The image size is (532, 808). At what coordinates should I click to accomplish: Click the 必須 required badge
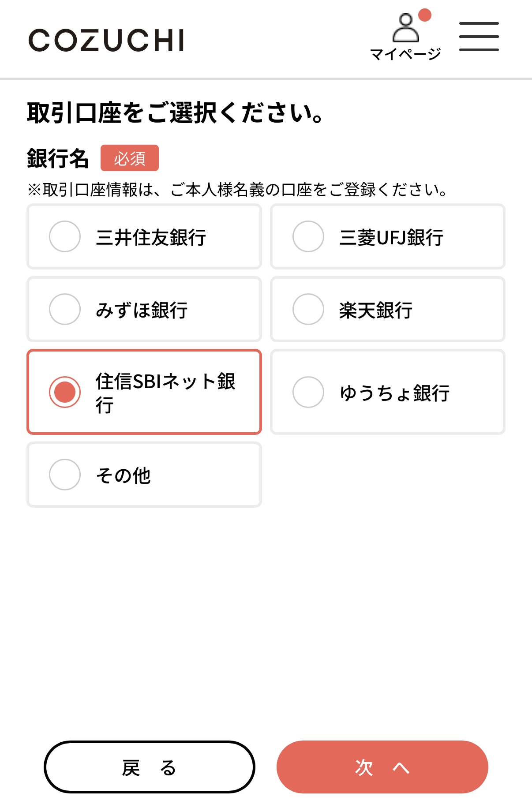click(x=130, y=158)
